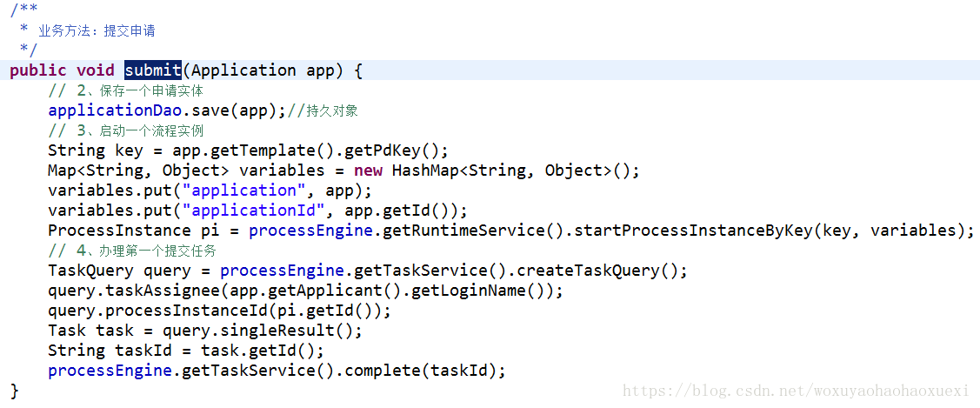
Task: Click the '//持久对象' trailing comment
Action: (x=322, y=111)
